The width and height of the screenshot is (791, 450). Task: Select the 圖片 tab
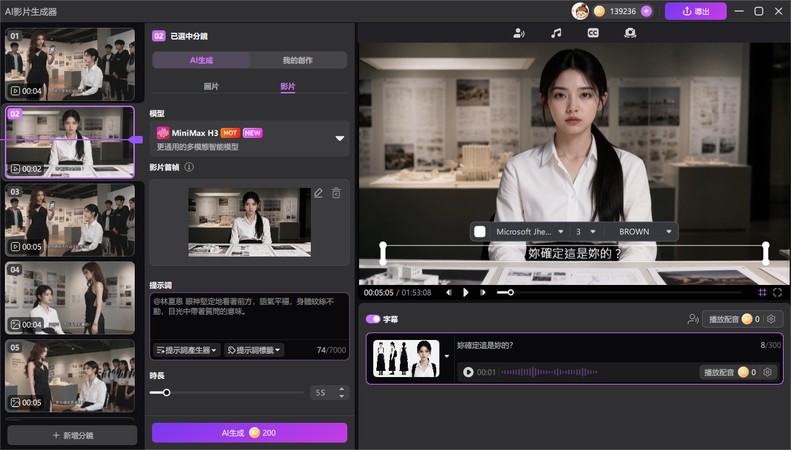211,86
